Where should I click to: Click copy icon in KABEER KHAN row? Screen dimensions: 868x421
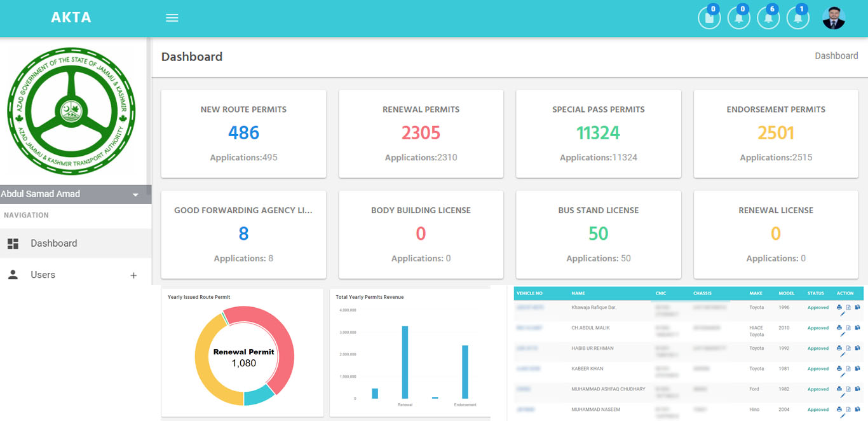pyautogui.click(x=857, y=369)
